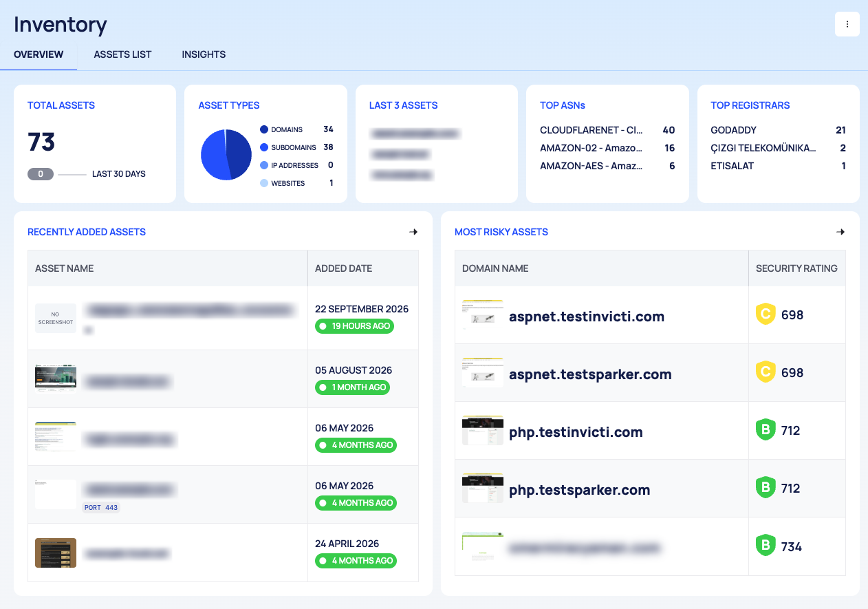Open thumbnail of 05 August 2026 asset
This screenshot has height=609, width=868.
point(56,378)
